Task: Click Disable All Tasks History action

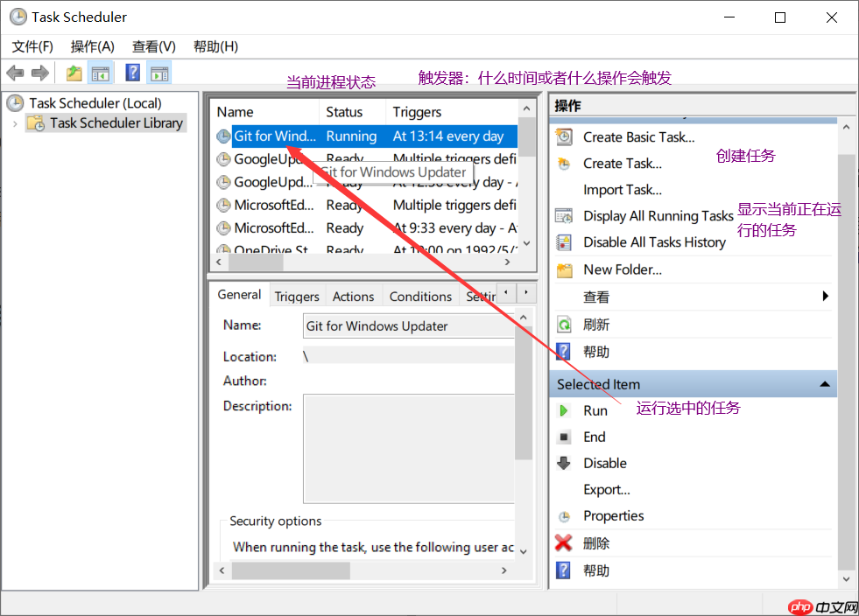Action: tap(654, 242)
